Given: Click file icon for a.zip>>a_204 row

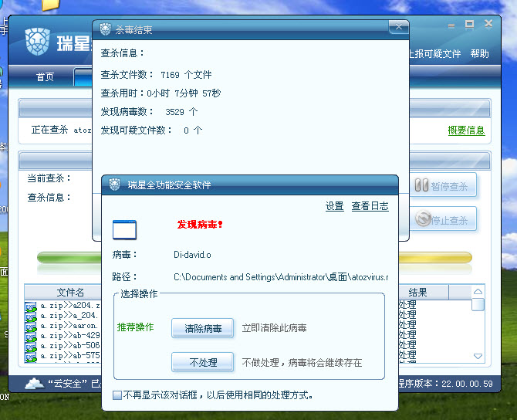Looking at the screenshot, I should coord(30,317).
